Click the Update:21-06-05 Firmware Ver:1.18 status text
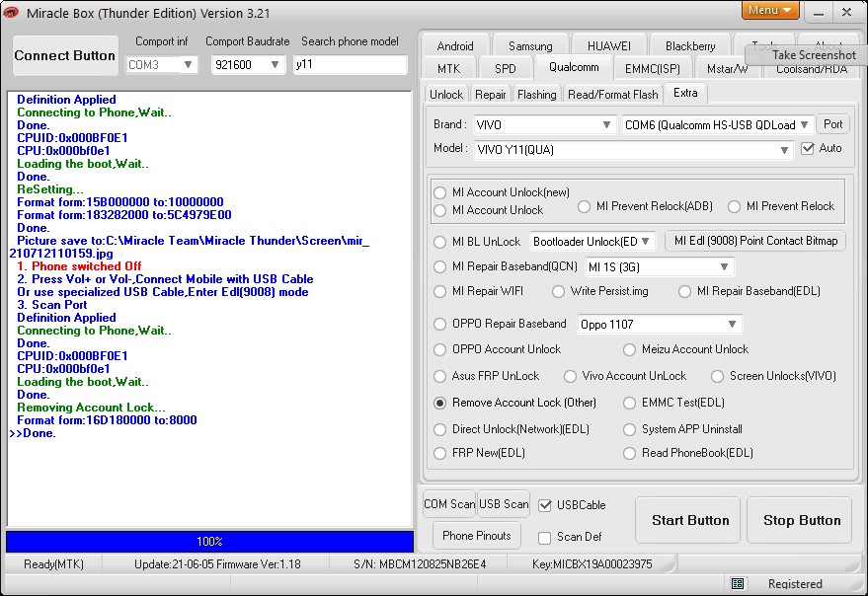The width and height of the screenshot is (868, 596). [217, 564]
